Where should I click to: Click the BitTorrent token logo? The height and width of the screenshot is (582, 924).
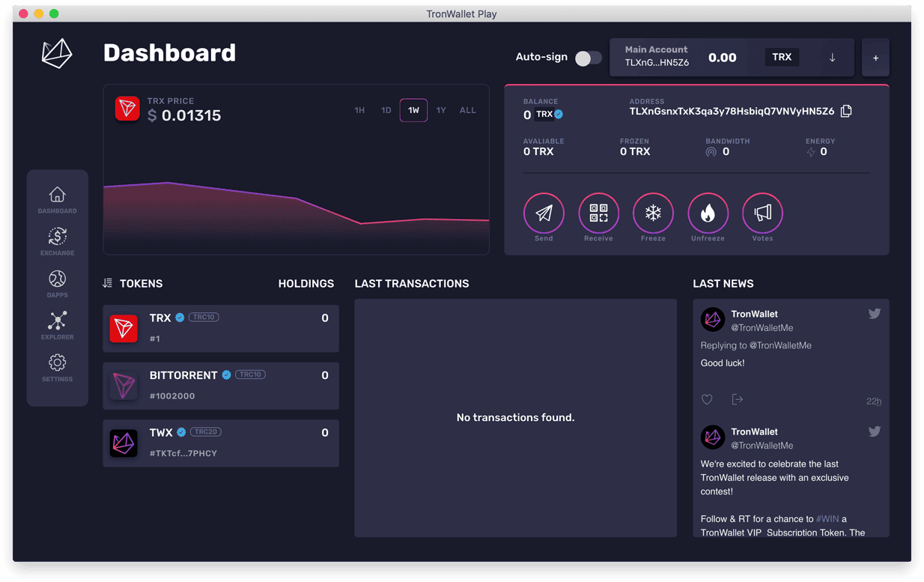(124, 386)
